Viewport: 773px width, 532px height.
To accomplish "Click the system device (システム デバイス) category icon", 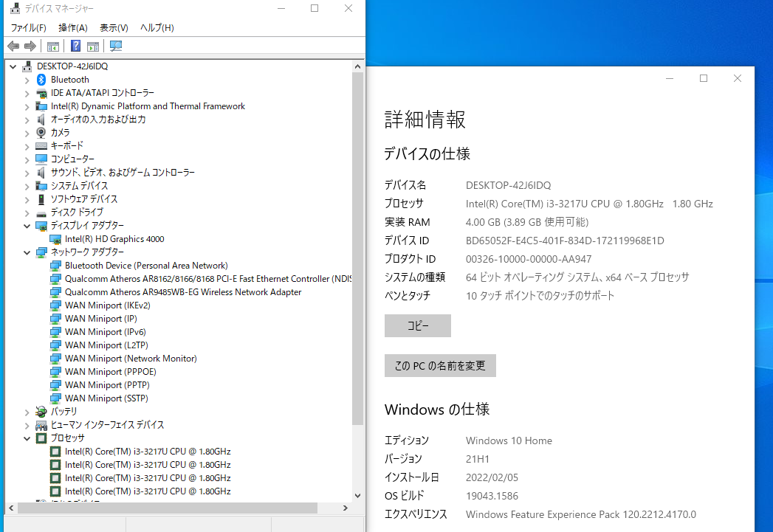I will (x=41, y=186).
